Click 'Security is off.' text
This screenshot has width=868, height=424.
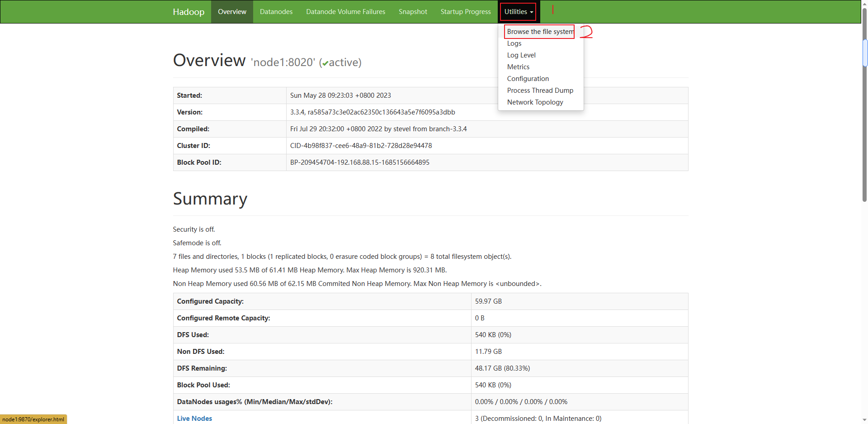click(194, 229)
